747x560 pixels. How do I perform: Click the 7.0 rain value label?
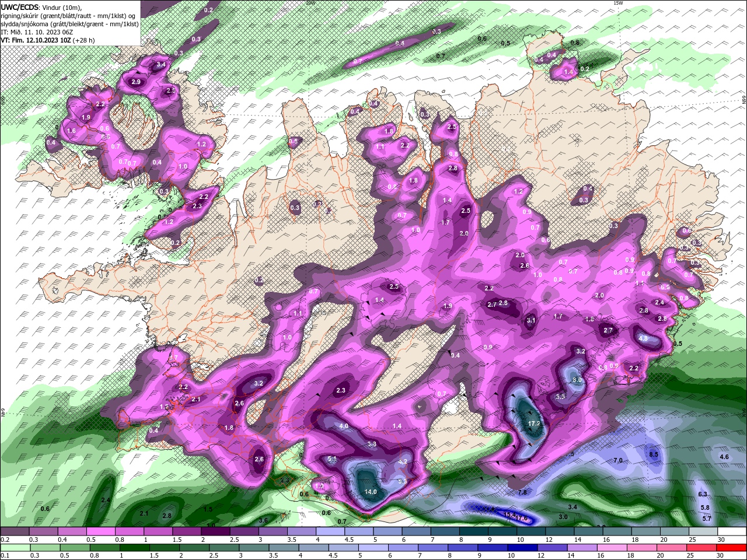[x=618, y=460]
